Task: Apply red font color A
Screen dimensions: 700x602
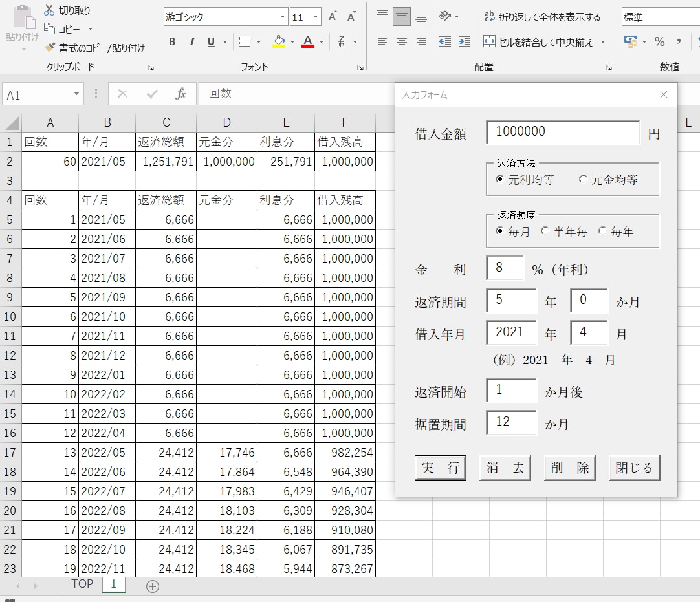Action: [307, 41]
